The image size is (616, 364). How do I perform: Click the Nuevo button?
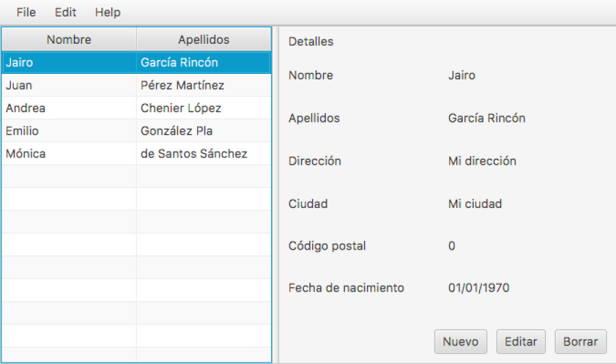pos(461,341)
